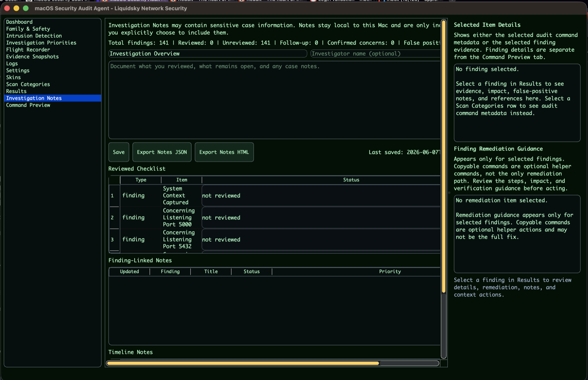588x380 pixels.
Task: Click row number 1 header
Action: click(114, 196)
